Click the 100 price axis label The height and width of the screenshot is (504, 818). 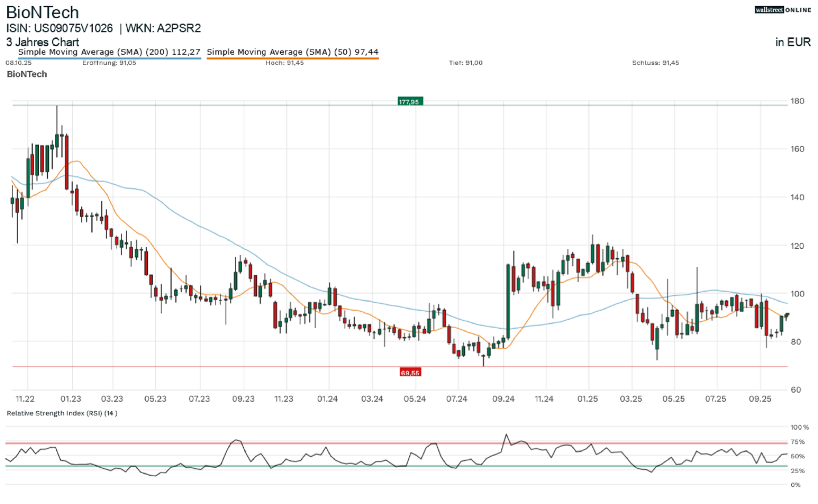(797, 294)
